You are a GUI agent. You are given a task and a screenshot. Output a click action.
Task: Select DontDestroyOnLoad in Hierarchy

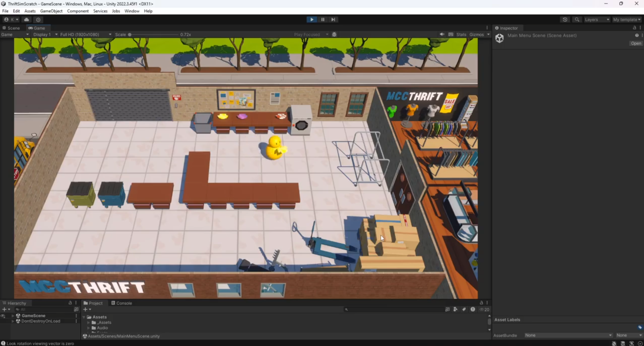[x=41, y=321]
